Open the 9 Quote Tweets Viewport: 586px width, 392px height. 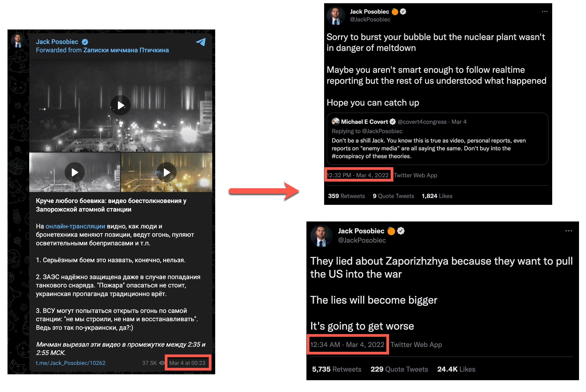[x=394, y=196]
